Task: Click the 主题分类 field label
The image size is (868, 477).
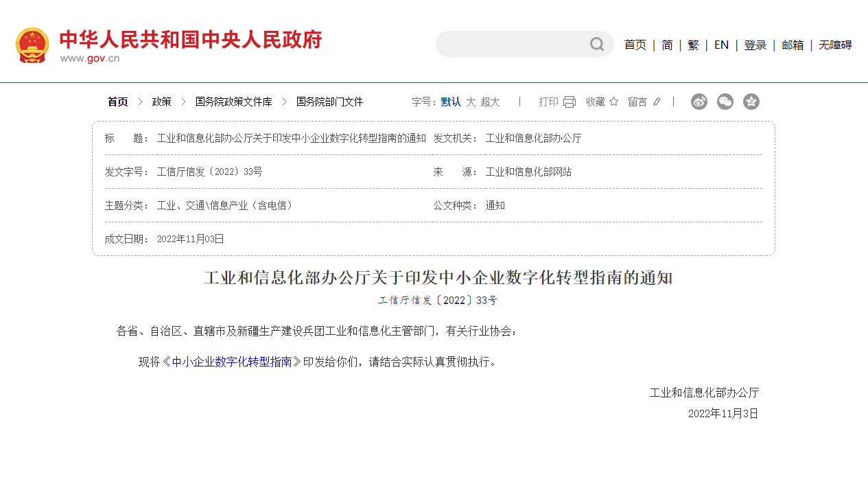Action: 127,205
